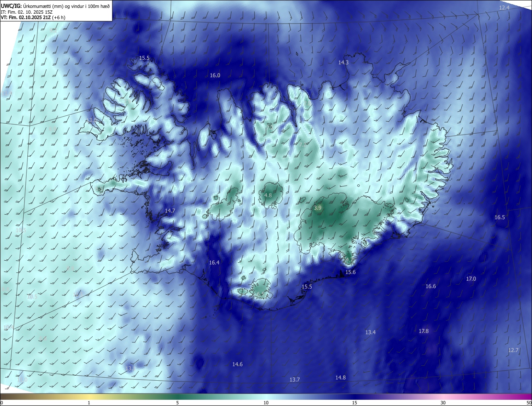Click the colorbar tick label 5
Screen dimensions: 532x406
pos(177,403)
